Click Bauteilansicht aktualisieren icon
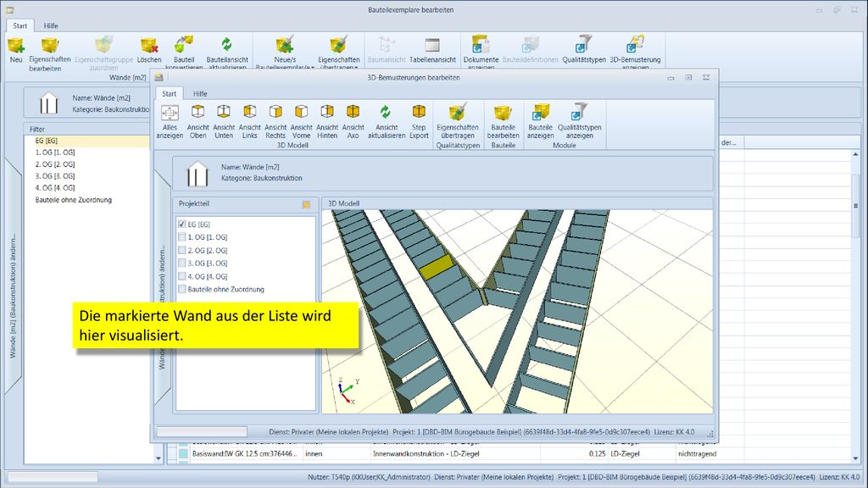 (227, 52)
